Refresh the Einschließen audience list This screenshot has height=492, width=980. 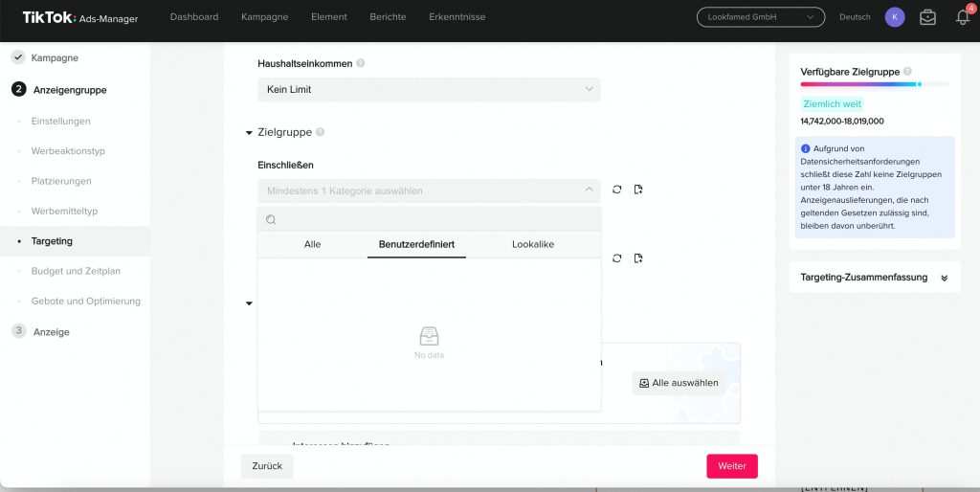(x=617, y=190)
